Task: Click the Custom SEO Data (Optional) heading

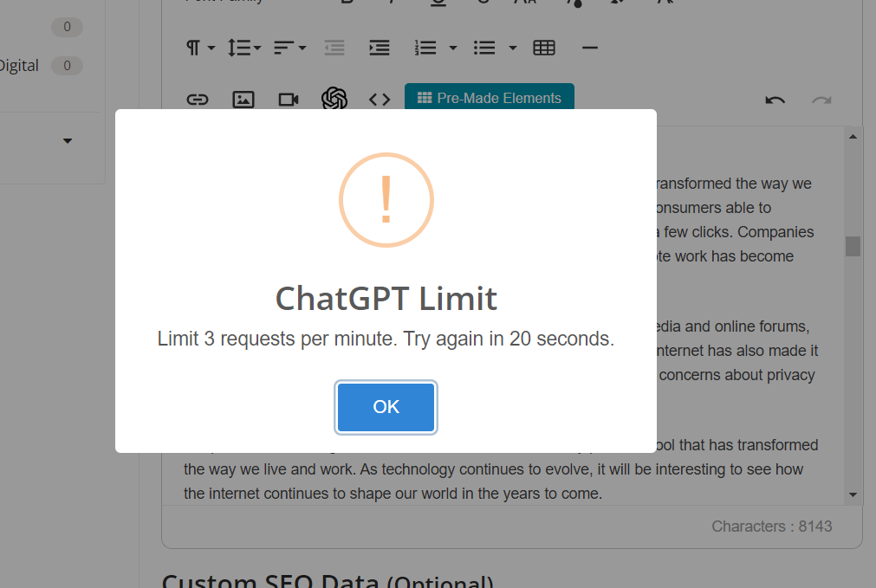Action: click(x=328, y=581)
